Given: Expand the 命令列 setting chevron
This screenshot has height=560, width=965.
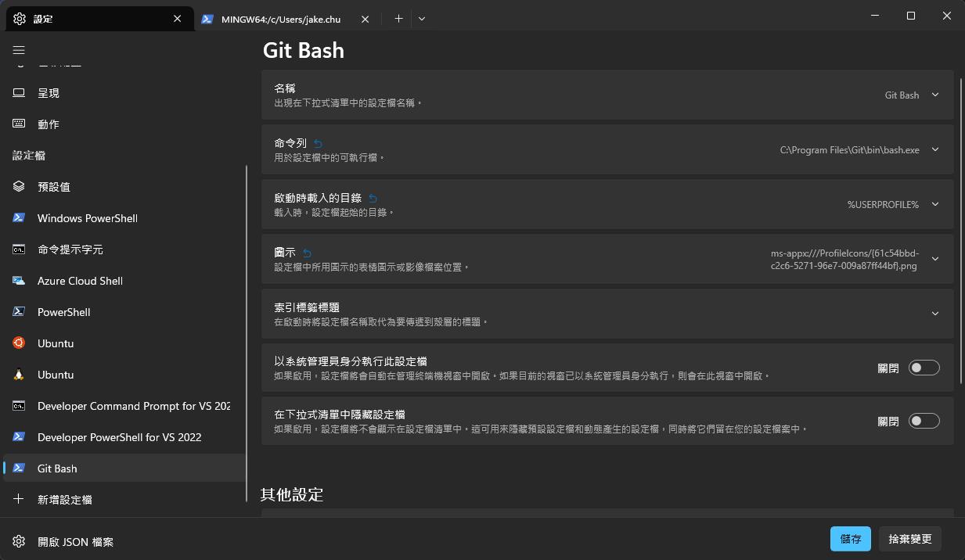Looking at the screenshot, I should tap(934, 149).
